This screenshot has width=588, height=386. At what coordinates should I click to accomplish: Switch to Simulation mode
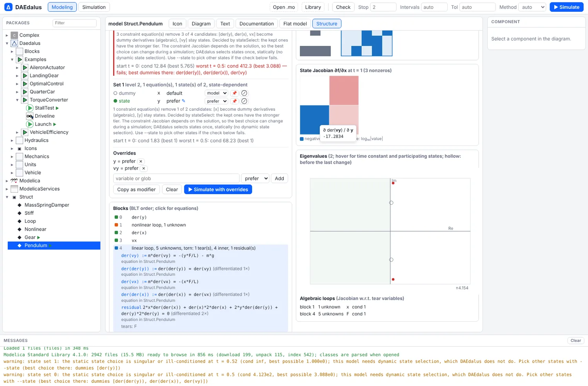(94, 7)
